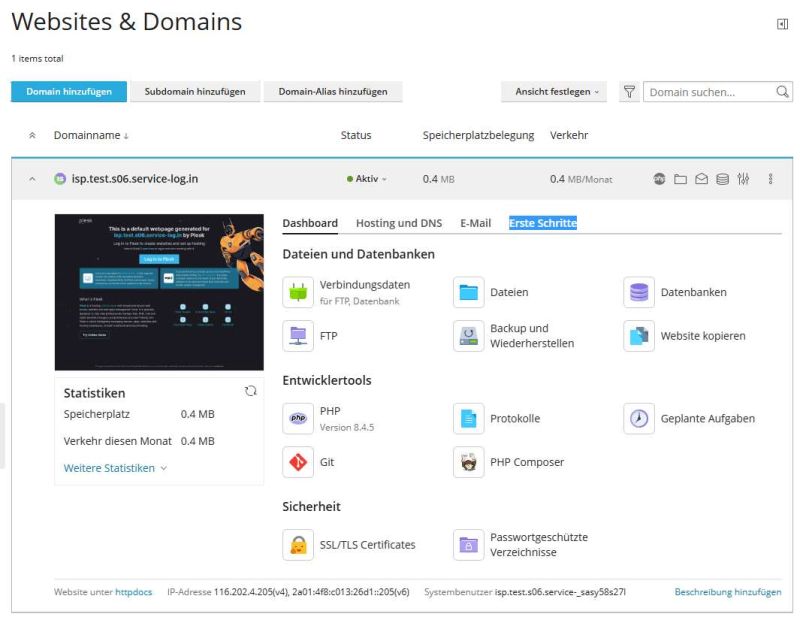Click the isp.test.s06.service-log.in domain name
This screenshot has width=800, height=620.
point(135,179)
